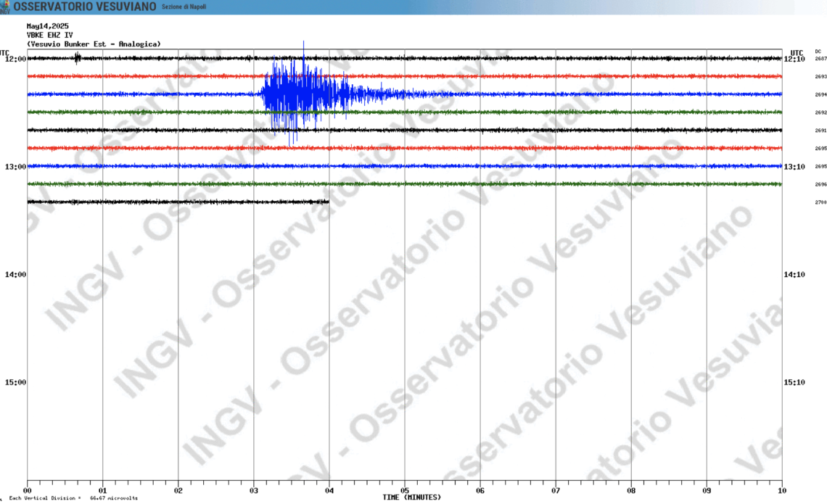
Task: Click the 12:10 label on right axis
Action: [x=795, y=59]
